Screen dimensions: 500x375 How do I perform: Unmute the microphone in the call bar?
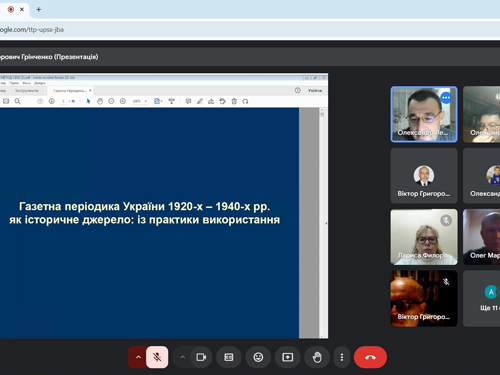point(157,357)
